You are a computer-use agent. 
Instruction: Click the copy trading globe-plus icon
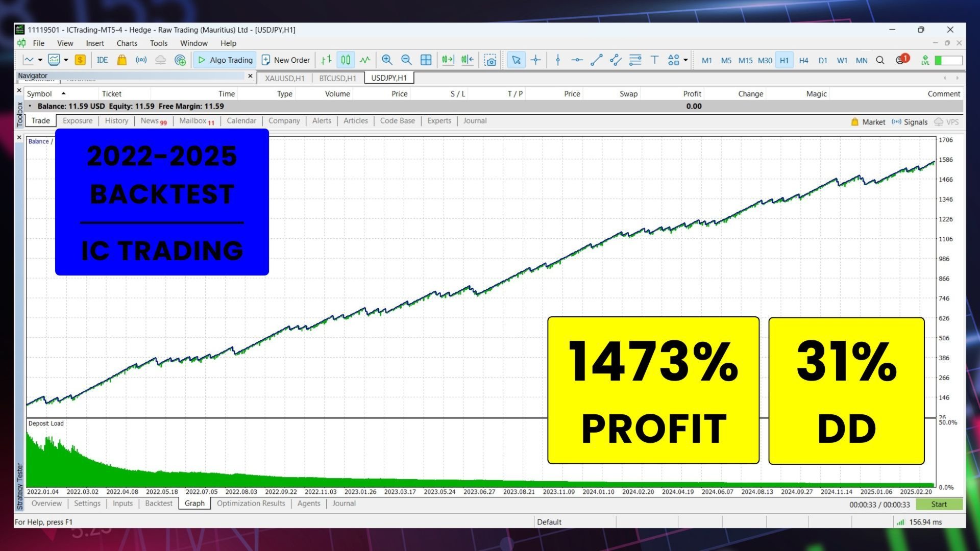point(180,60)
